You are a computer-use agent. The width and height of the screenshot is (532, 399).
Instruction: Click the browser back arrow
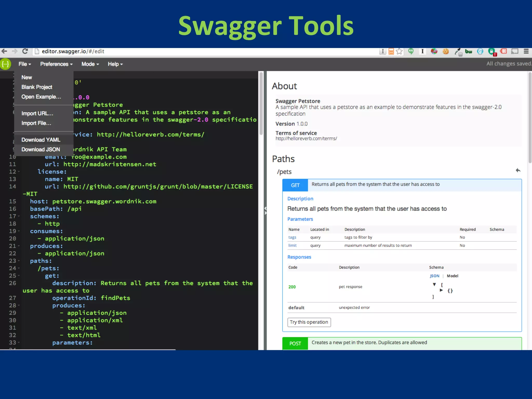pyautogui.click(x=4, y=51)
